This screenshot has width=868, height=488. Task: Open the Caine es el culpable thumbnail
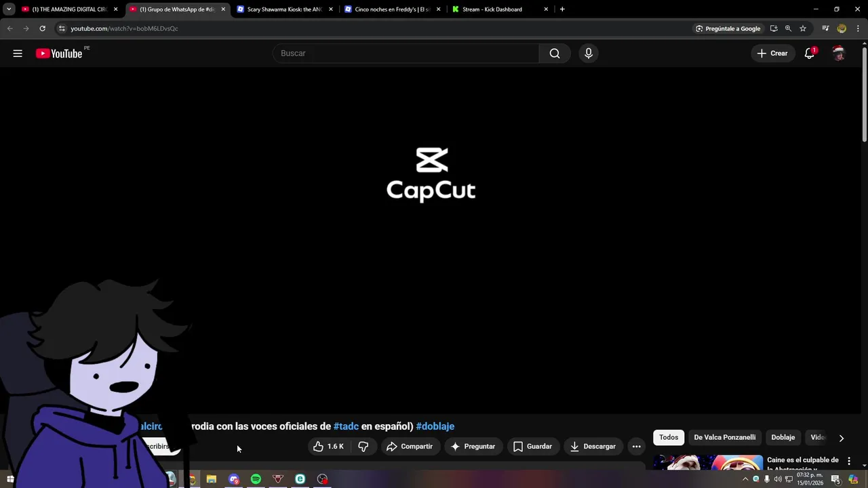(x=708, y=463)
